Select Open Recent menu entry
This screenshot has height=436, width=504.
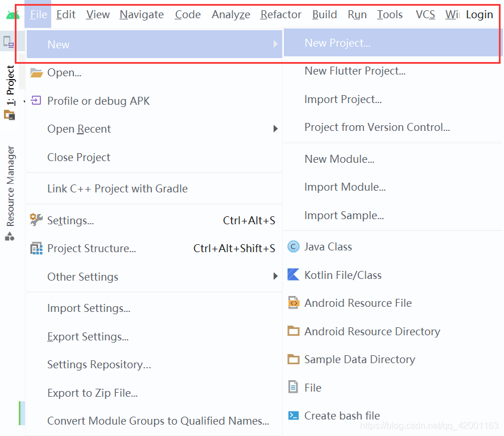tap(154, 129)
